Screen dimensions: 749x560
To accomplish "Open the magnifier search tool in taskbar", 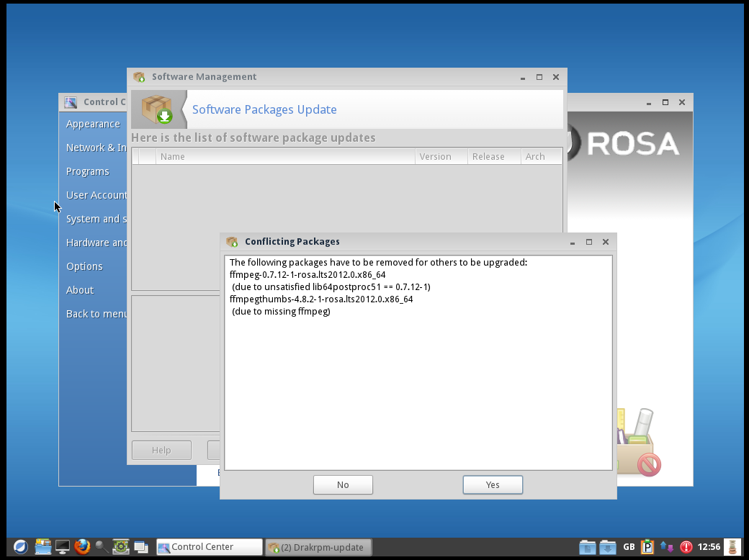I will (102, 547).
